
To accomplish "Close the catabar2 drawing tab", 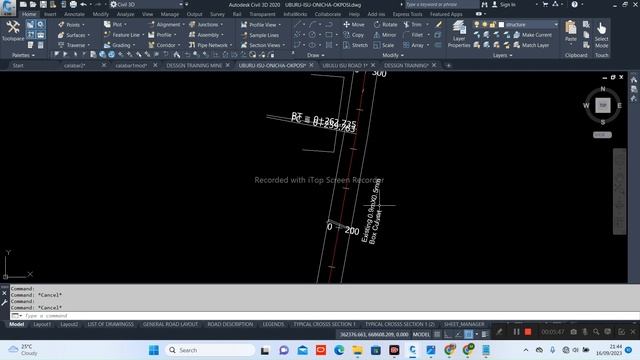I will click(x=104, y=65).
